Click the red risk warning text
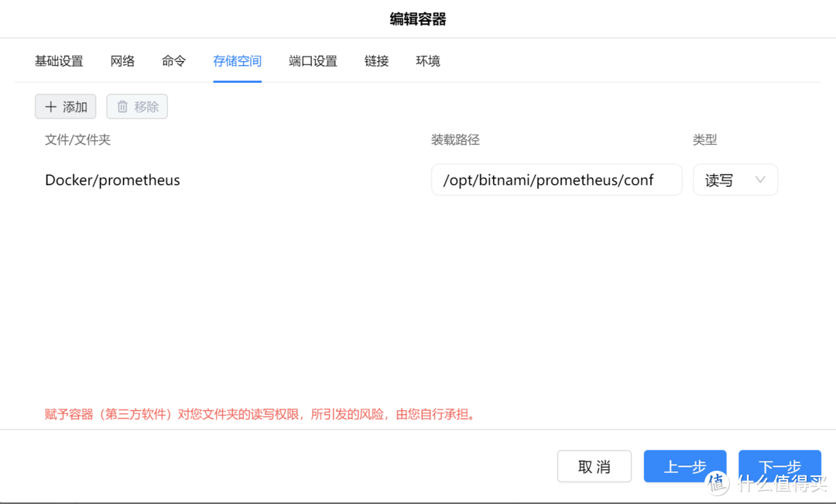The height and width of the screenshot is (504, 836). pos(261,414)
